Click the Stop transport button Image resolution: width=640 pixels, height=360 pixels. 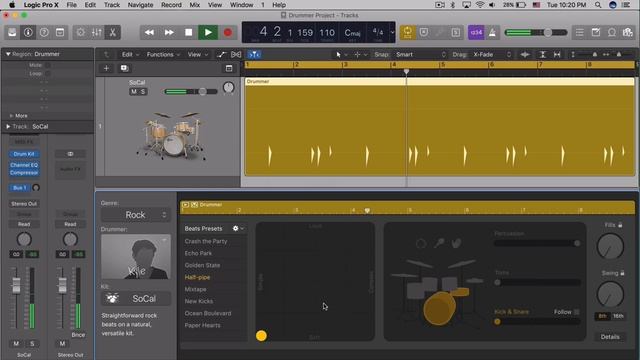click(x=189, y=32)
